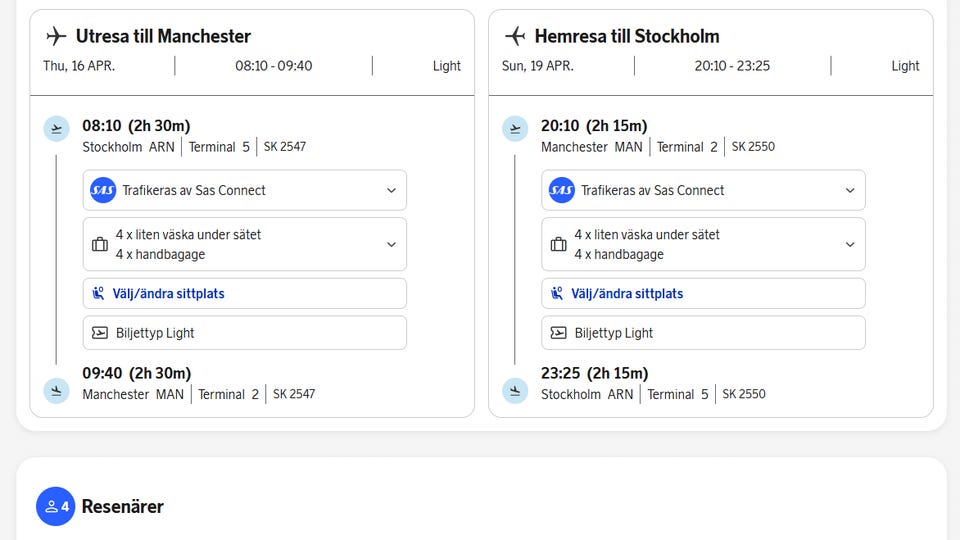Expand return Trafikeras av Sas Connect details

pyautogui.click(x=850, y=190)
